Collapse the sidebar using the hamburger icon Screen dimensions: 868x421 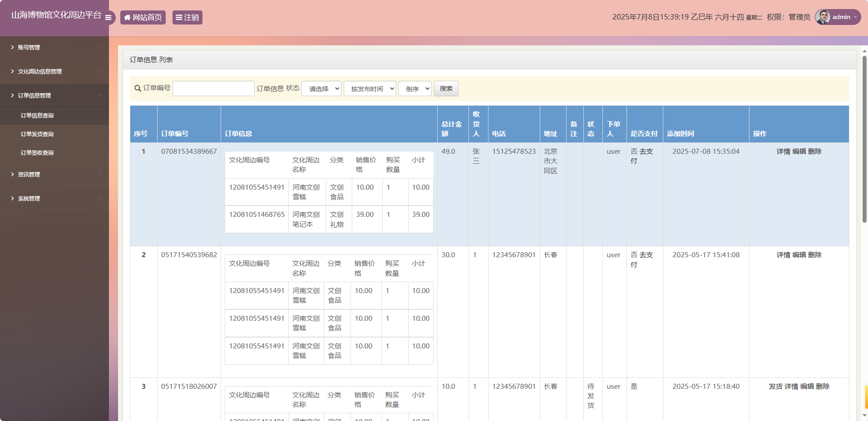108,17
